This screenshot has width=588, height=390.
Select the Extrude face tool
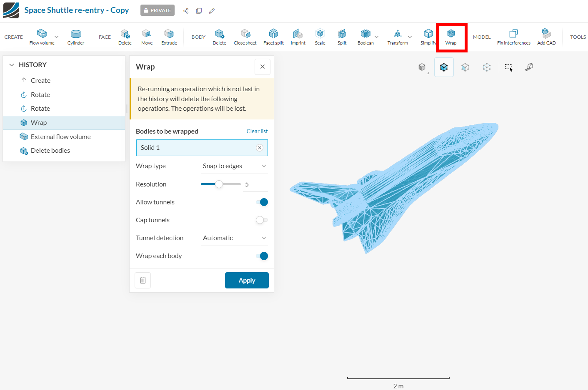coord(169,37)
